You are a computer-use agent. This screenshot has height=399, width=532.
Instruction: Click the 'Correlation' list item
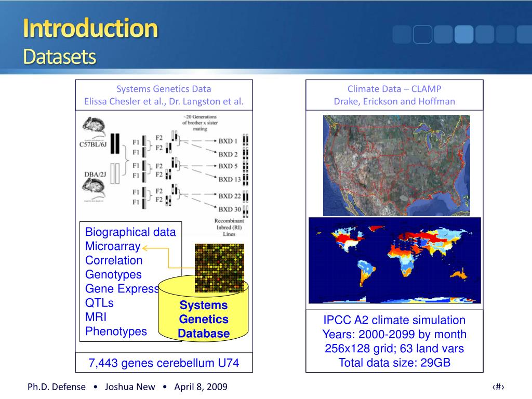pyautogui.click(x=114, y=261)
